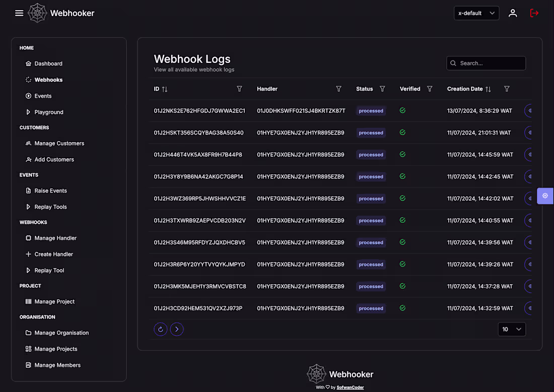Image resolution: width=554 pixels, height=392 pixels.
Task: Log out using the red logout icon
Action: pyautogui.click(x=534, y=13)
